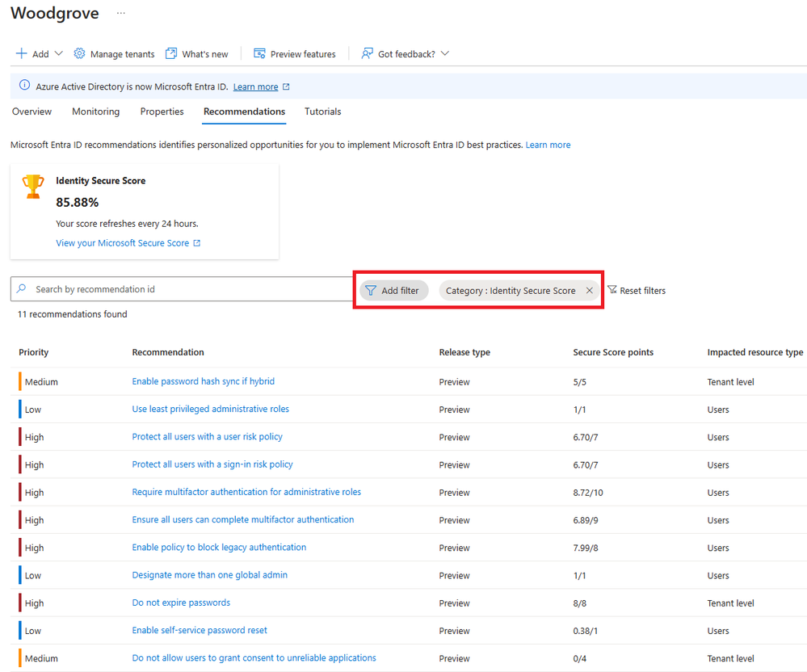Screen dimensions: 807x672
Task: Click the external link icon beside Learn more
Action: [286, 87]
